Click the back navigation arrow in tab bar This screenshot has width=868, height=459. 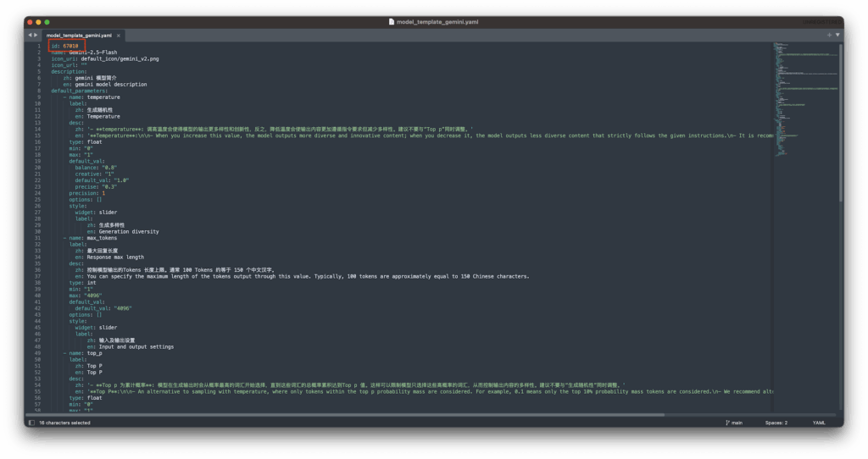tap(31, 35)
